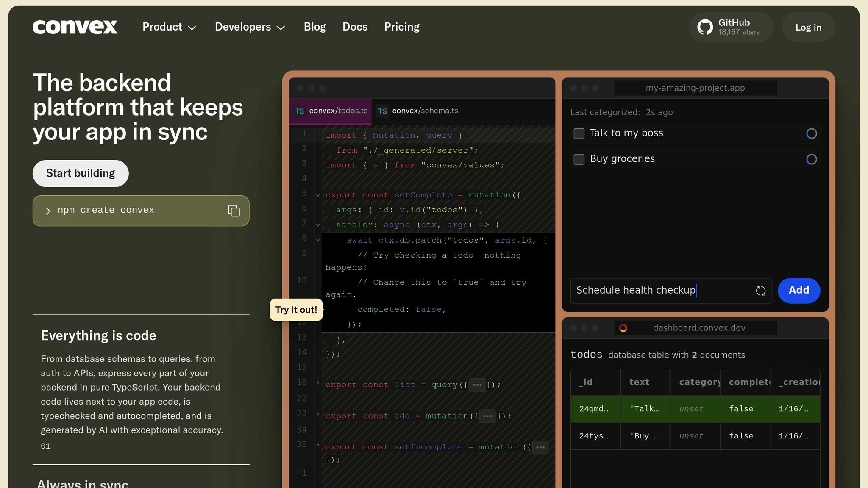Open the Pricing page
Viewport: 868px width, 488px height.
tap(401, 27)
